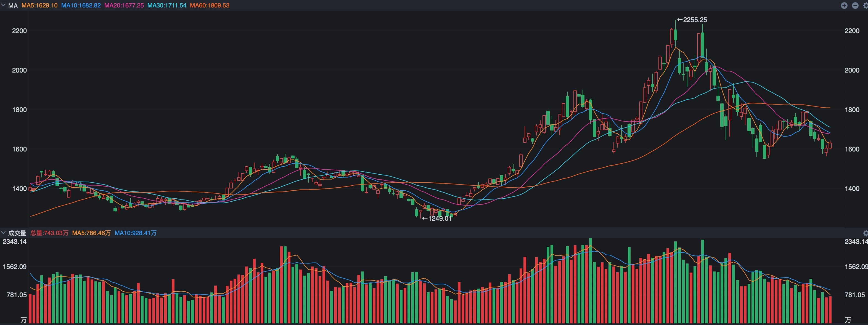Click 2200 on the left price axis

(x=19, y=31)
